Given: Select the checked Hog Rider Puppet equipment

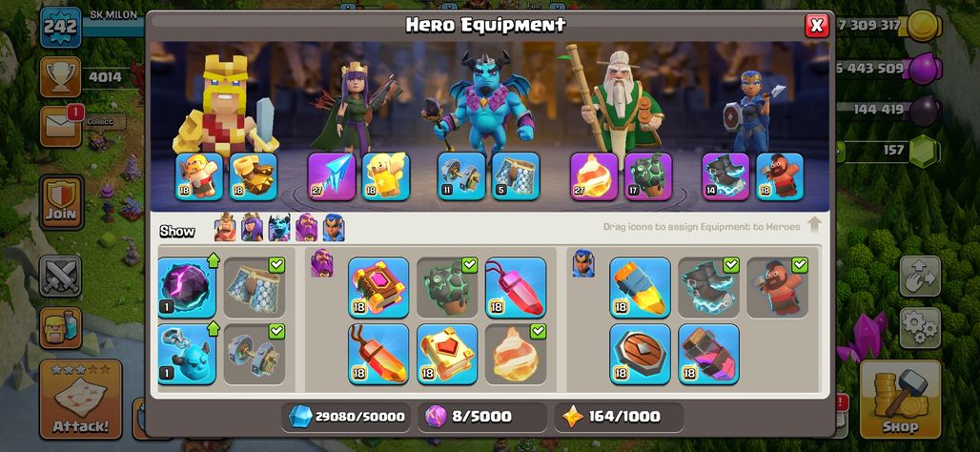Looking at the screenshot, I should [x=778, y=288].
